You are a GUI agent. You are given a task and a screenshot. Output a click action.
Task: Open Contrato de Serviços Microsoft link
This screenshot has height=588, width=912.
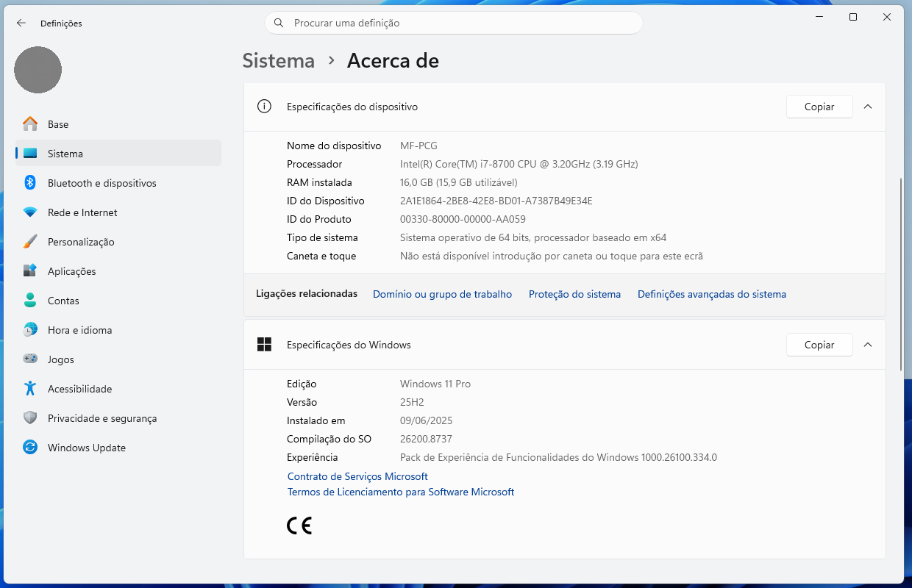[357, 476]
